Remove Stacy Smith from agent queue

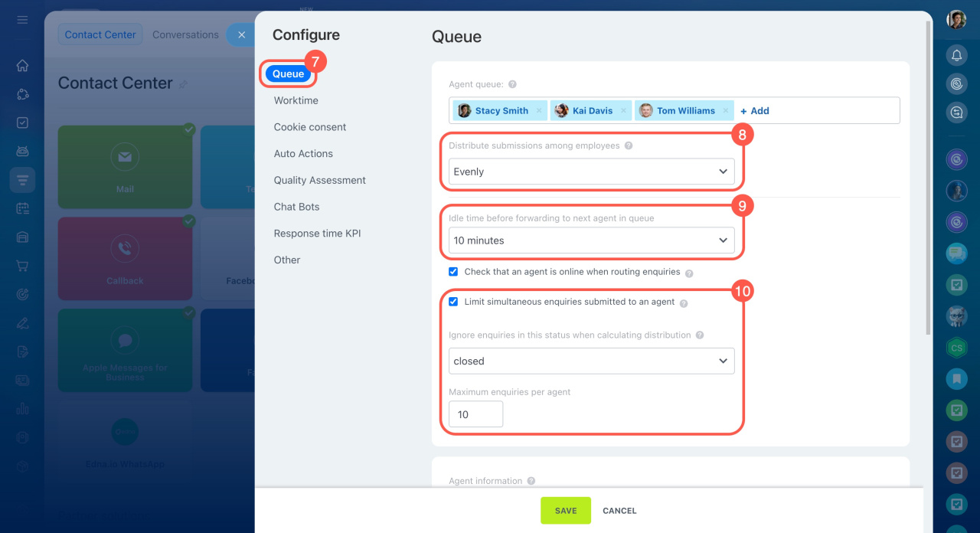tap(539, 111)
